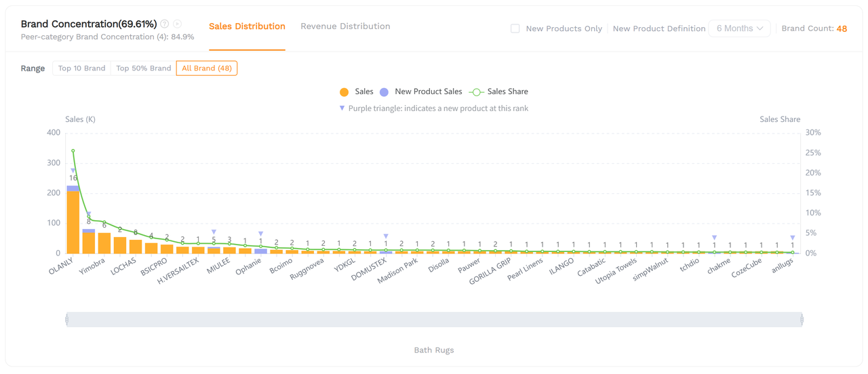The height and width of the screenshot is (374, 868).
Task: Click the purple triangle above the anllugs bar
Action: click(x=793, y=238)
